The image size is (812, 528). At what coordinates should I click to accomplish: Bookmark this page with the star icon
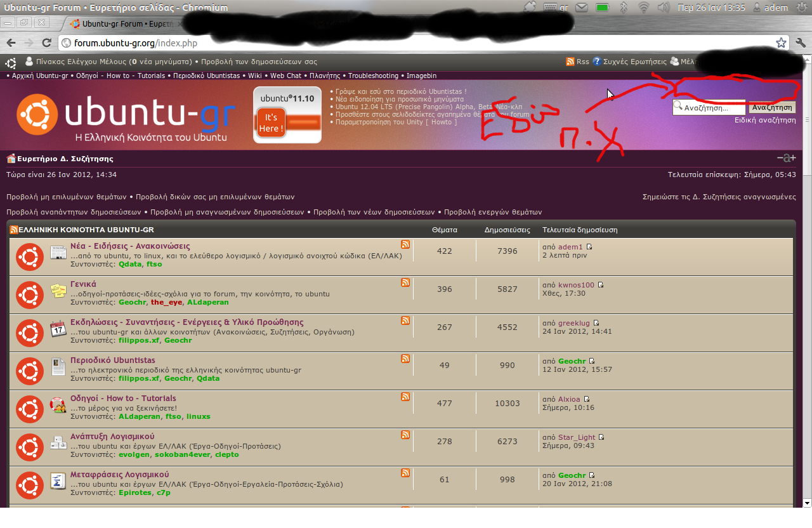tap(781, 43)
